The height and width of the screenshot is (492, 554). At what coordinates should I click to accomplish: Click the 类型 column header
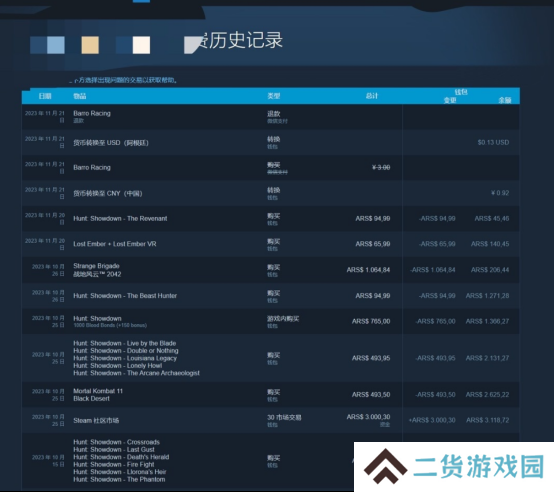point(274,96)
